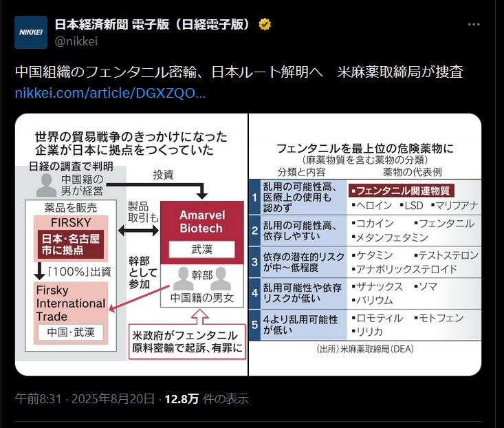Click the 米政府がフェンタニル原料密輸で起訴 callout box
This screenshot has width=504, height=428.
pyautogui.click(x=187, y=343)
